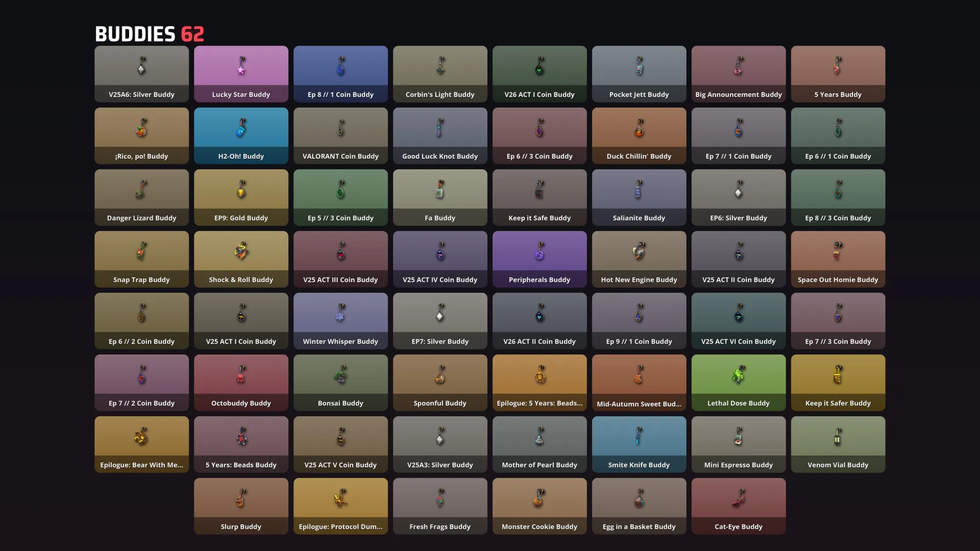Click the Keep it Safer Buddy icon
Viewport: 980px width, 551px height.
point(838,375)
